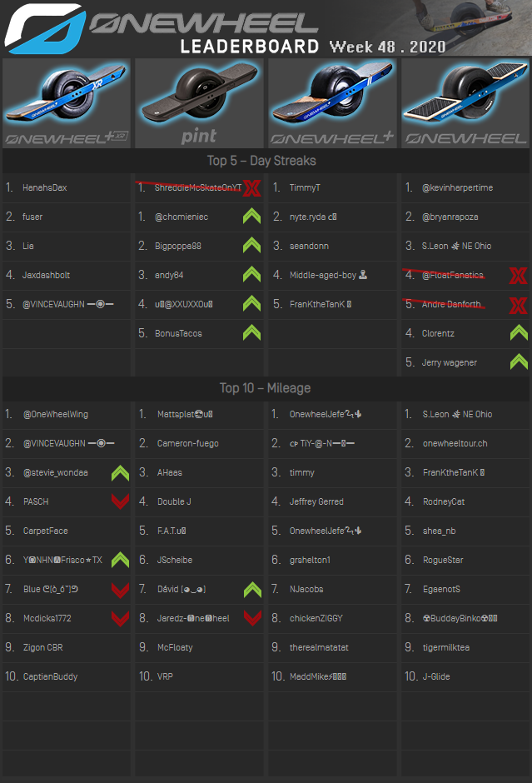The height and width of the screenshot is (783, 532).
Task: Open the @OneWheelWing mileage entry
Action: tap(55, 415)
